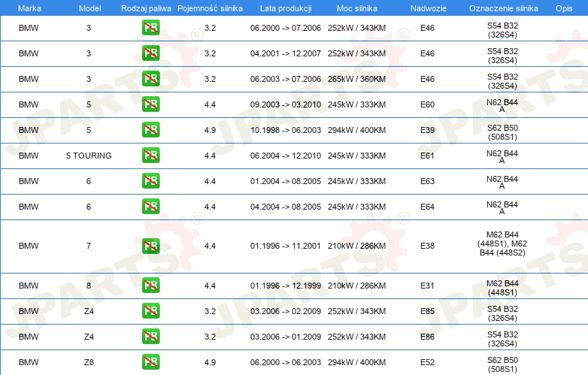Select the fuel icon in the BMW 8 row

(x=150, y=286)
